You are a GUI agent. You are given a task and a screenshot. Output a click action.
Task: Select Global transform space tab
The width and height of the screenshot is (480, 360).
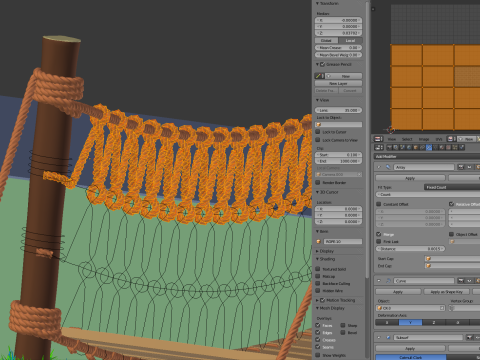(x=327, y=40)
